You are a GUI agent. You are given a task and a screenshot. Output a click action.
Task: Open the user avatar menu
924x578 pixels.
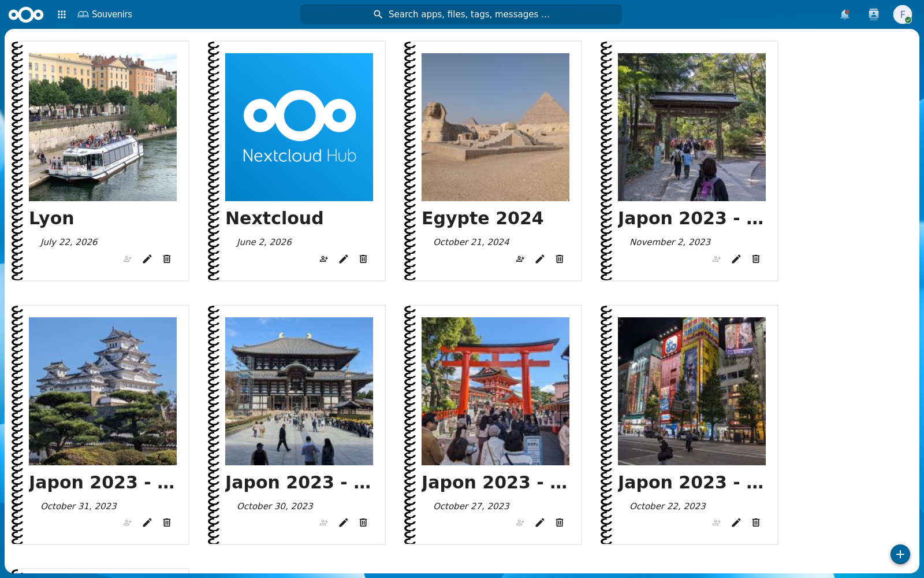(902, 14)
